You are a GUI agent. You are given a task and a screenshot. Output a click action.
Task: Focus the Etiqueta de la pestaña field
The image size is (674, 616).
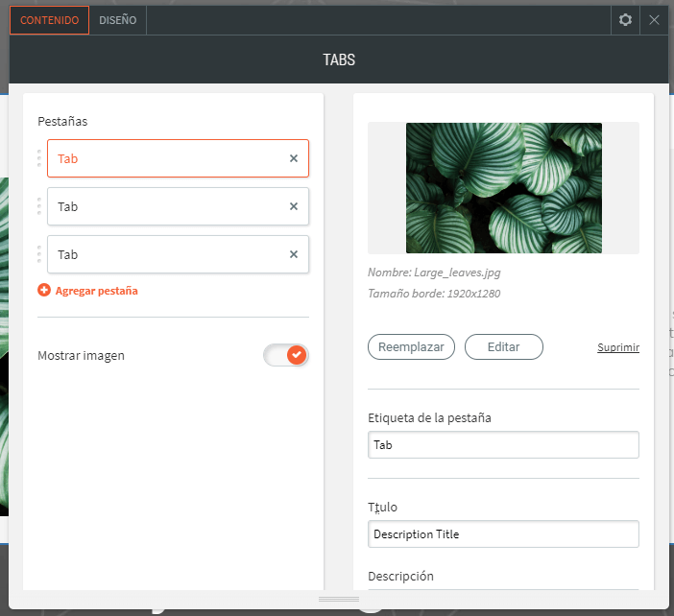(503, 445)
